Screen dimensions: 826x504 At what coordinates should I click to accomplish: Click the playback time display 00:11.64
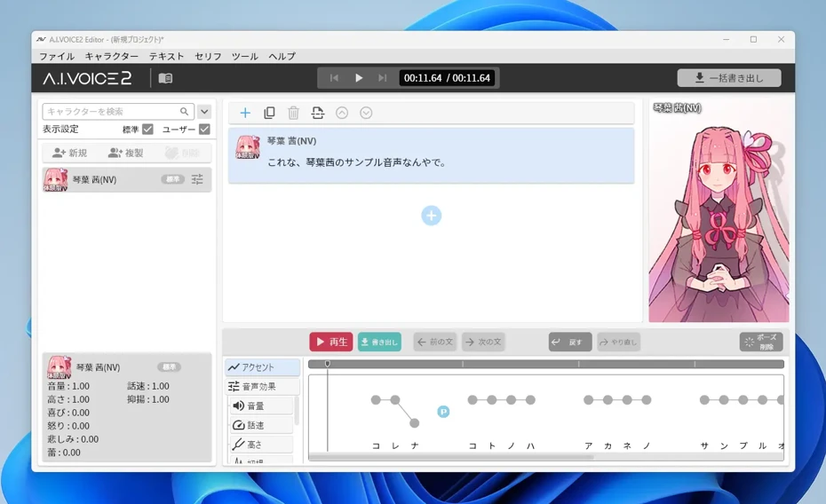click(448, 78)
